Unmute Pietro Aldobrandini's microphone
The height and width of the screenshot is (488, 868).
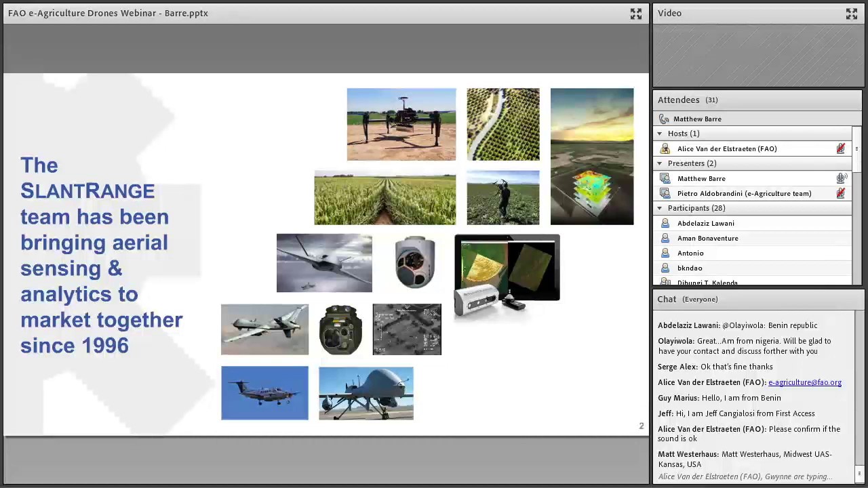841,193
